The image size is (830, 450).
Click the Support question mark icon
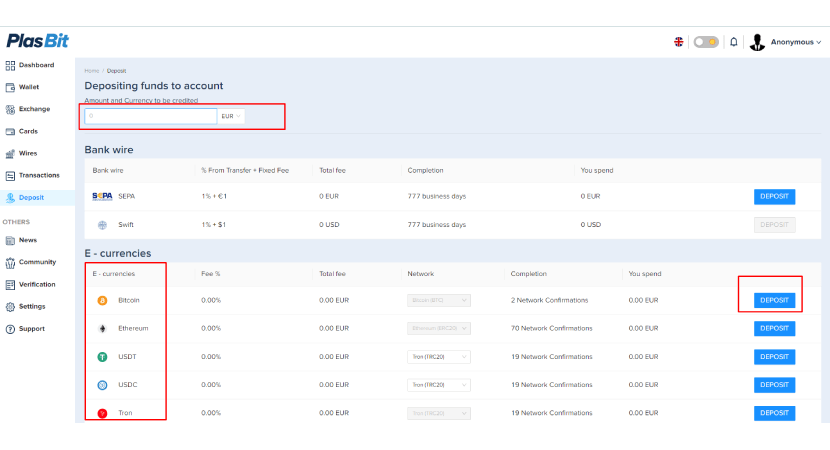(x=10, y=329)
